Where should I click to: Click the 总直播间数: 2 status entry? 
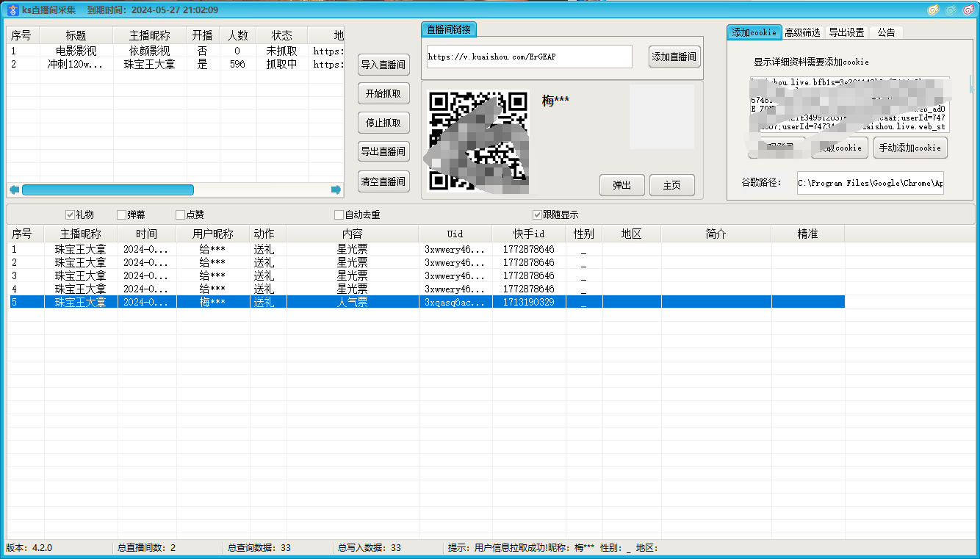pyautogui.click(x=146, y=548)
